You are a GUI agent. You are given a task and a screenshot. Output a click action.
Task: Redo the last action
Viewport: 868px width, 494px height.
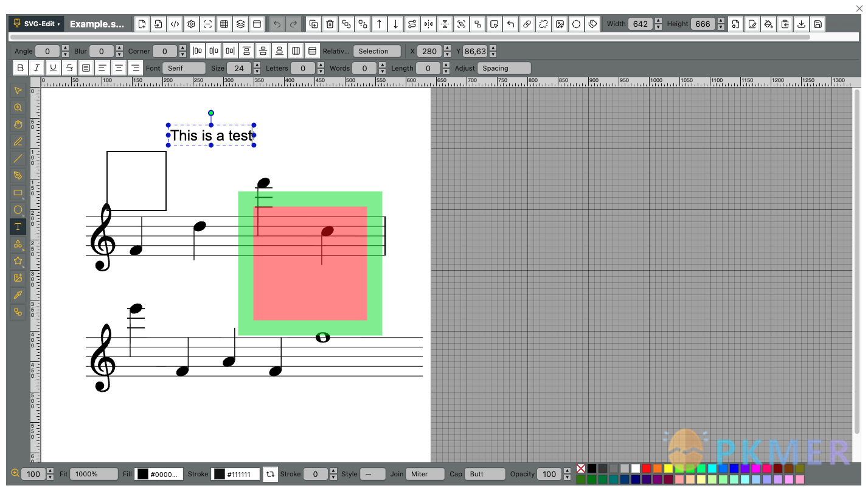coord(293,24)
